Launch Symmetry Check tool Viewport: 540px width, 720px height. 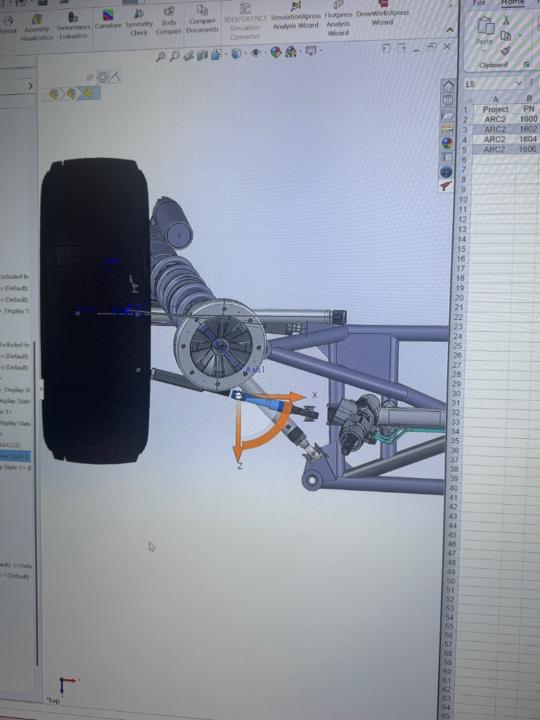coord(139,22)
